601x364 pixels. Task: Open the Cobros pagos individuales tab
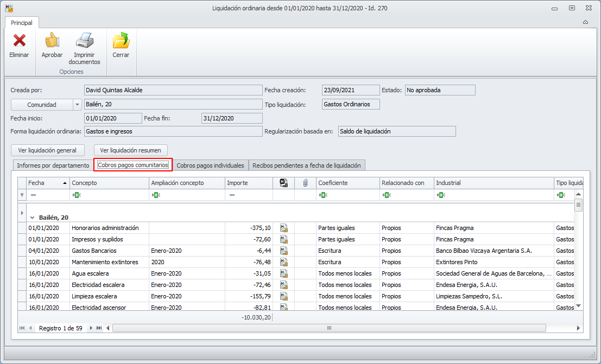(x=211, y=165)
